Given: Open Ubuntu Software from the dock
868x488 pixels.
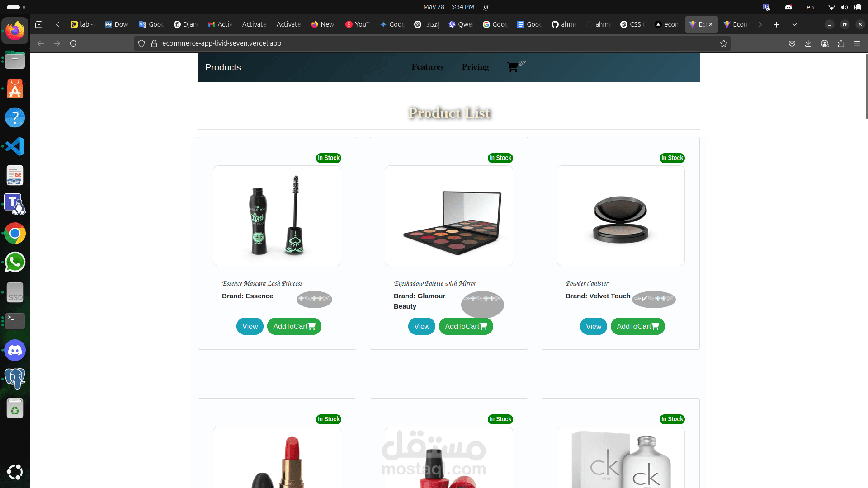Looking at the screenshot, I should [15, 89].
